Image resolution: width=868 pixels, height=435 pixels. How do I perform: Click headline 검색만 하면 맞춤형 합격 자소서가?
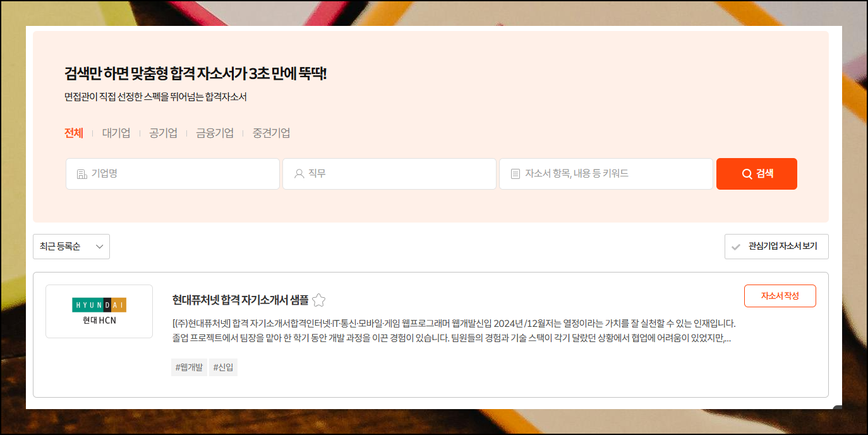coord(196,73)
